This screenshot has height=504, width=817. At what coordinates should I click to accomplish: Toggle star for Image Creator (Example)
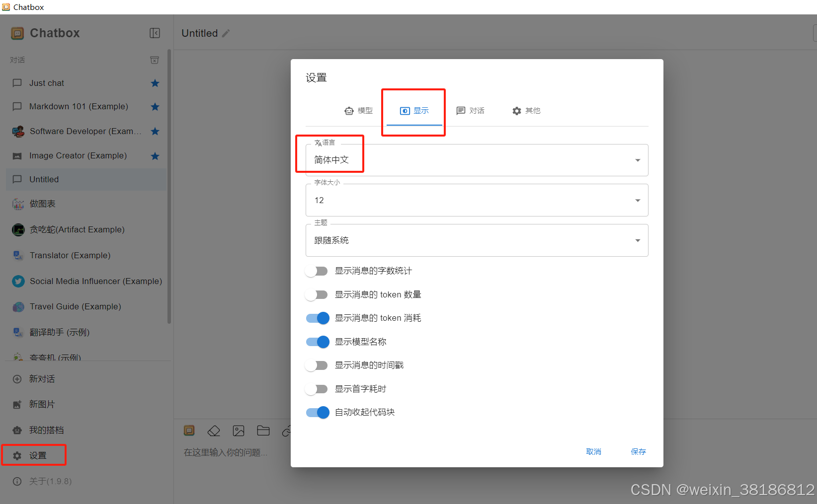point(155,156)
